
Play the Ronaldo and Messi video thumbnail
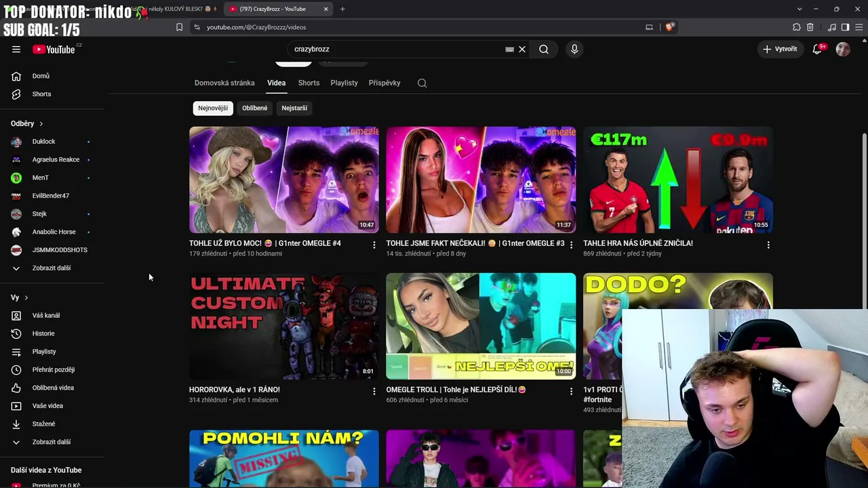678,180
